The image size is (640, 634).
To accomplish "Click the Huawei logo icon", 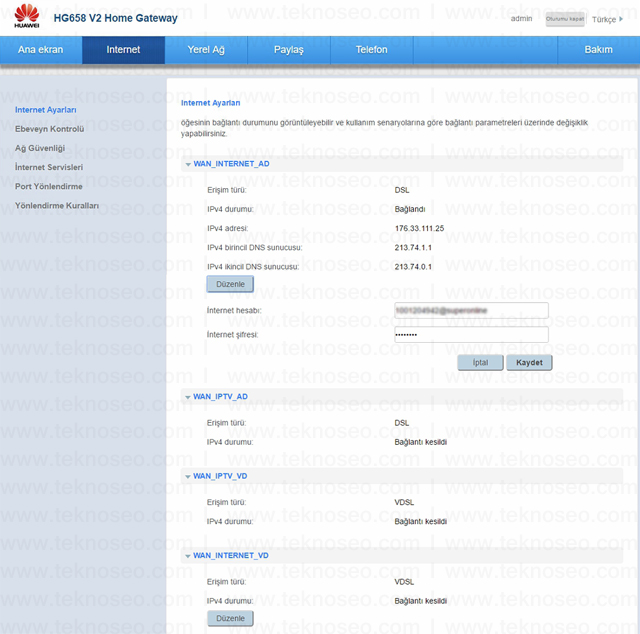I will (x=27, y=16).
